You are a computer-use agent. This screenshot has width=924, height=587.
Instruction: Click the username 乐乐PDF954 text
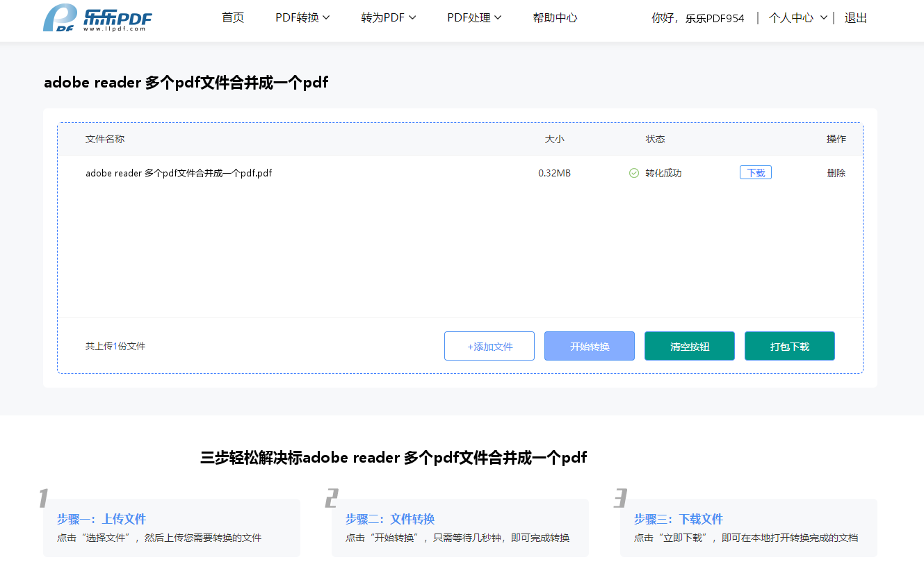click(x=715, y=19)
